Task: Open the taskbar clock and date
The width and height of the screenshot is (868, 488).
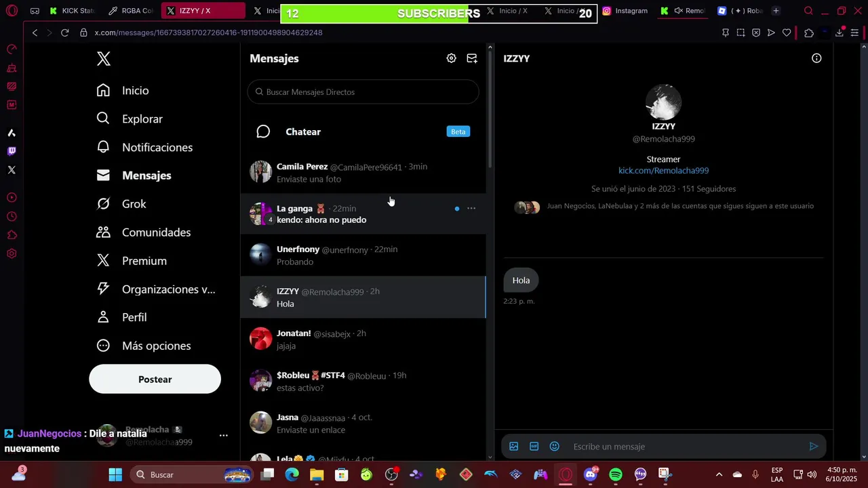Action: click(x=841, y=474)
